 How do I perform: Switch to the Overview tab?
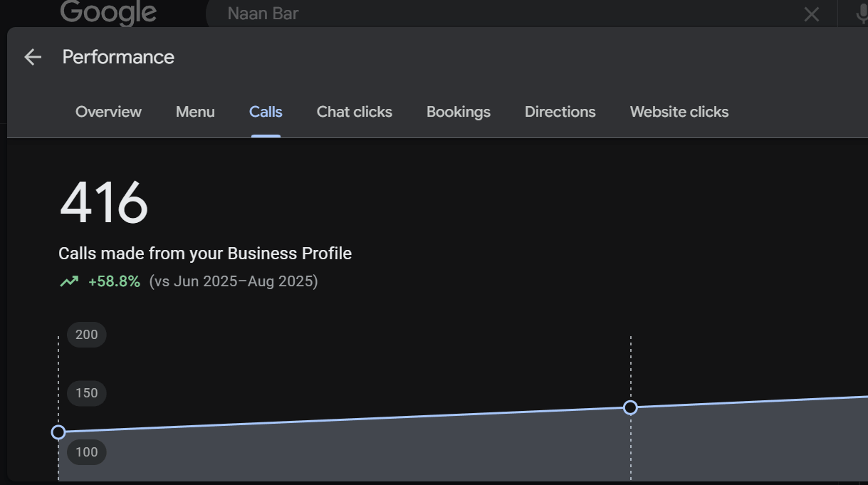pos(108,112)
